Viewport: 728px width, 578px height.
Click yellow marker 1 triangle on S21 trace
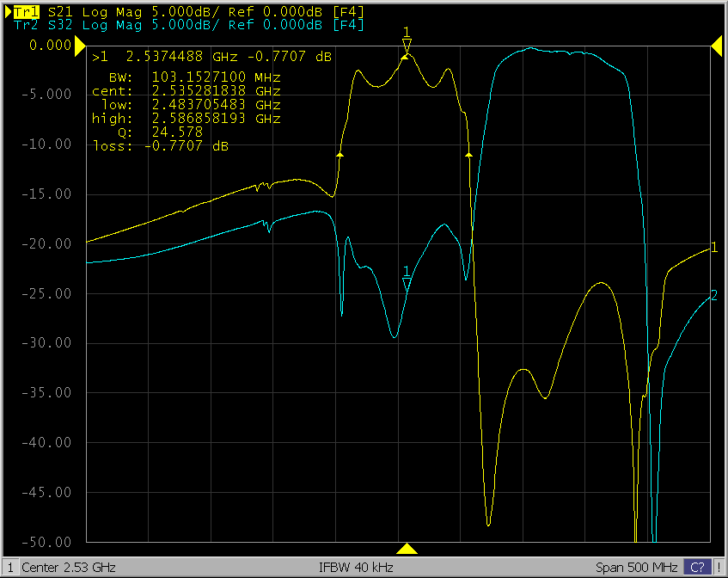point(407,45)
